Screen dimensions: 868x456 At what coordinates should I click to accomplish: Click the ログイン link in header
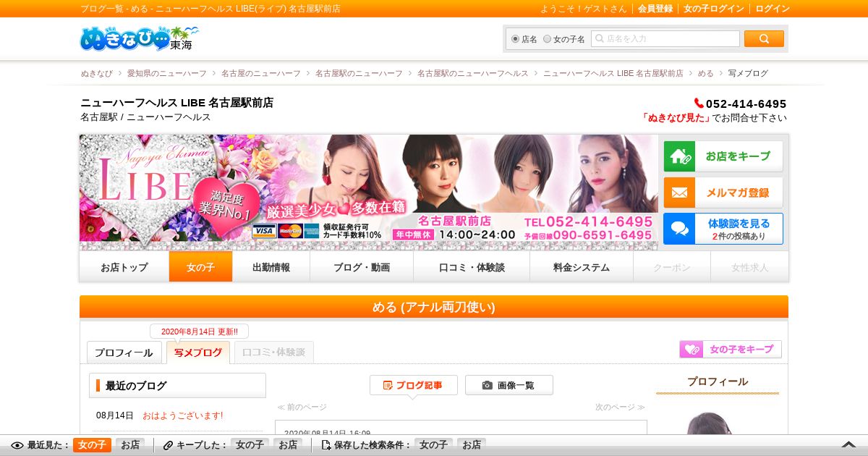[x=773, y=9]
